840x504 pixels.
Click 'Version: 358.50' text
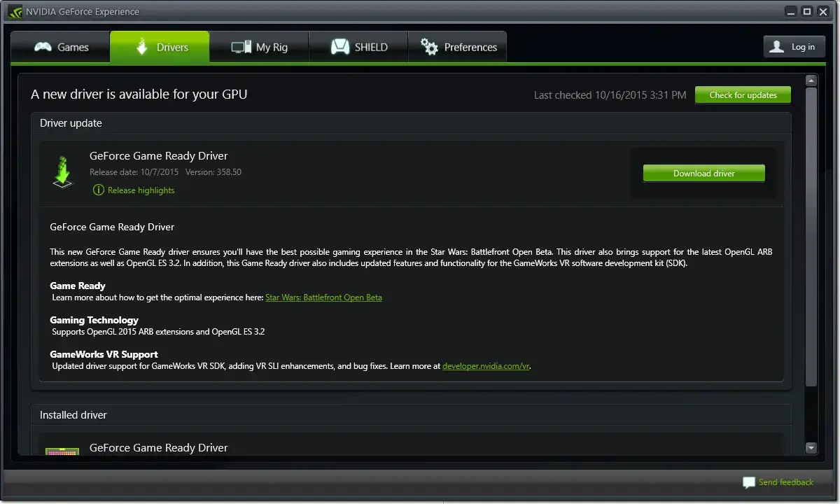(x=213, y=172)
